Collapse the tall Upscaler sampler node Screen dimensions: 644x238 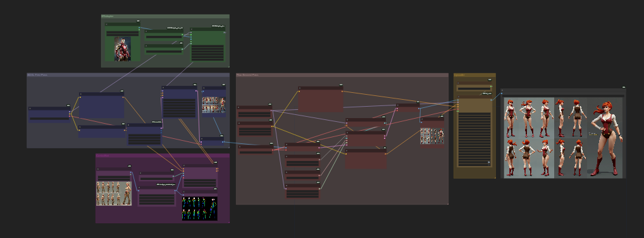click(459, 97)
